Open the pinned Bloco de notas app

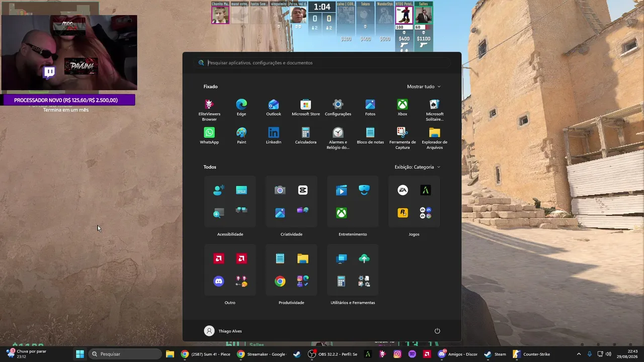[370, 136]
